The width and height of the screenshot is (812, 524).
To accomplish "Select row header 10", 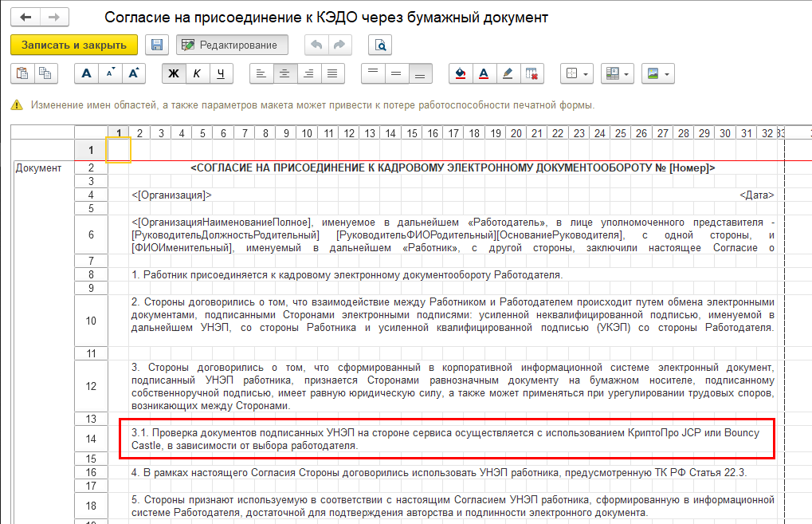I will (91, 321).
